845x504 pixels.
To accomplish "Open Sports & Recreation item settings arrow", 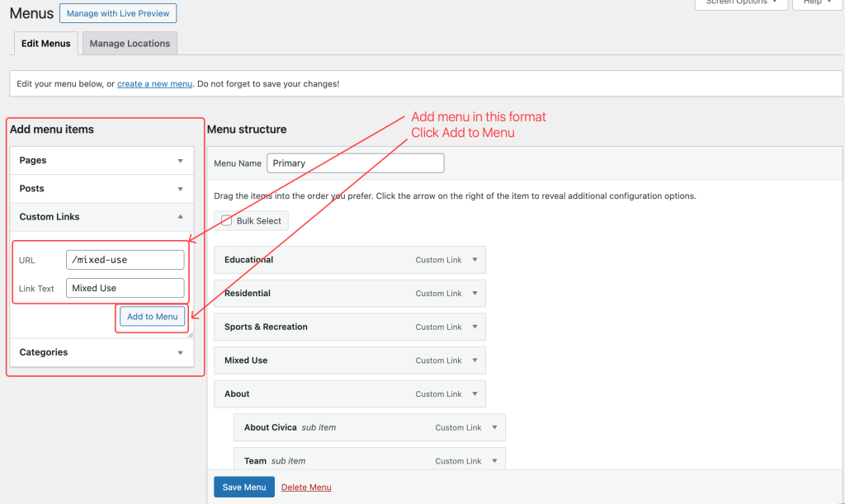I will click(474, 327).
